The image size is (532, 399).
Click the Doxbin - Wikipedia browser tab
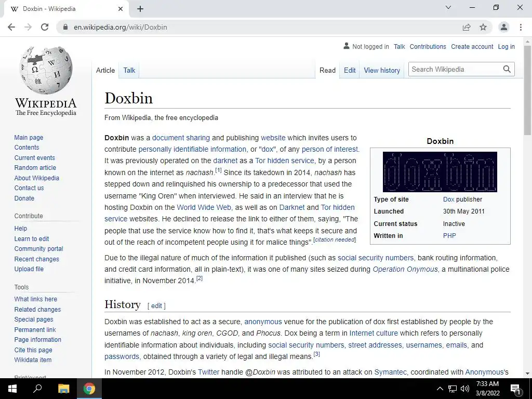[x=66, y=9]
